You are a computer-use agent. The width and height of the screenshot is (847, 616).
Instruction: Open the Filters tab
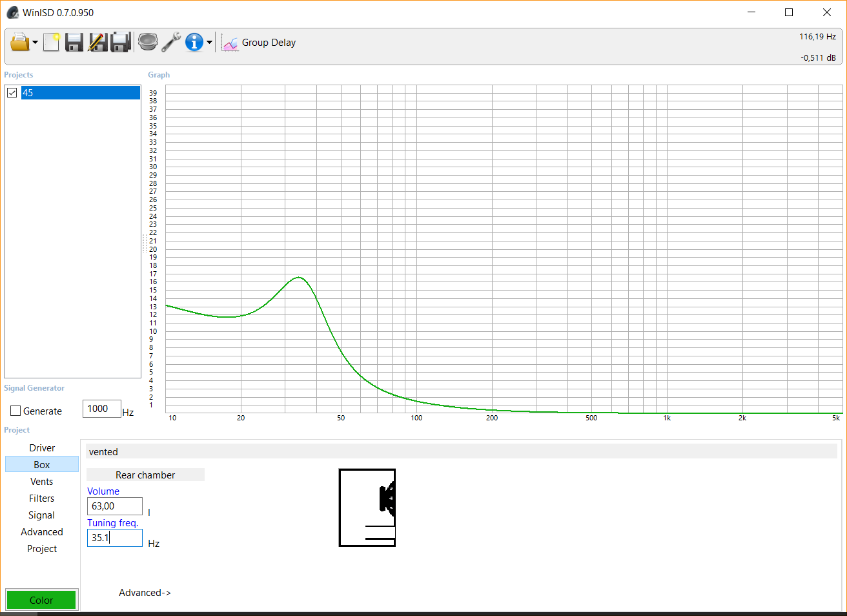click(x=42, y=498)
